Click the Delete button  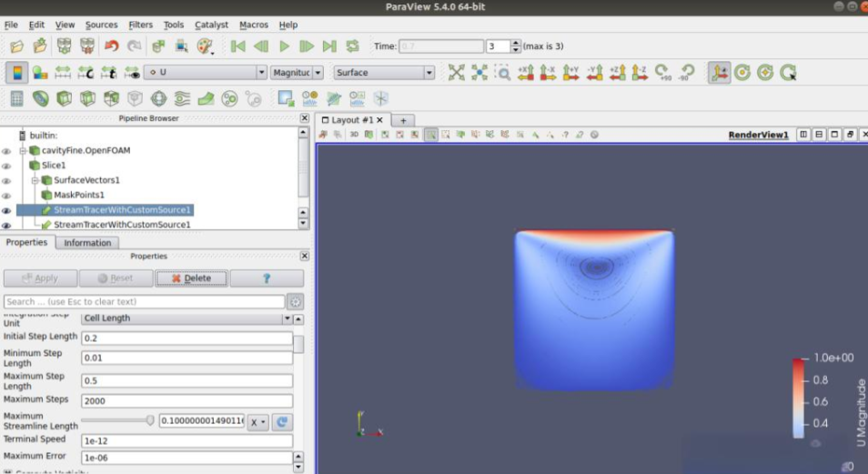tap(191, 278)
